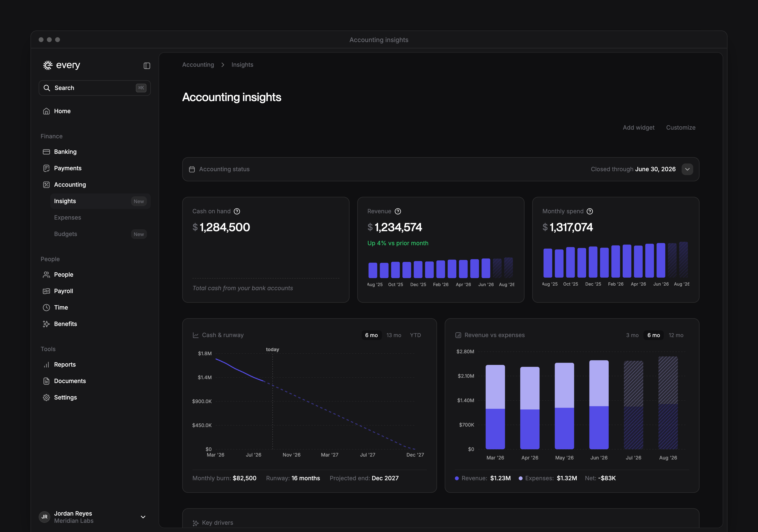Open Jordan Reyes account switcher chevron
Image resolution: width=758 pixels, height=532 pixels.
pos(143,517)
